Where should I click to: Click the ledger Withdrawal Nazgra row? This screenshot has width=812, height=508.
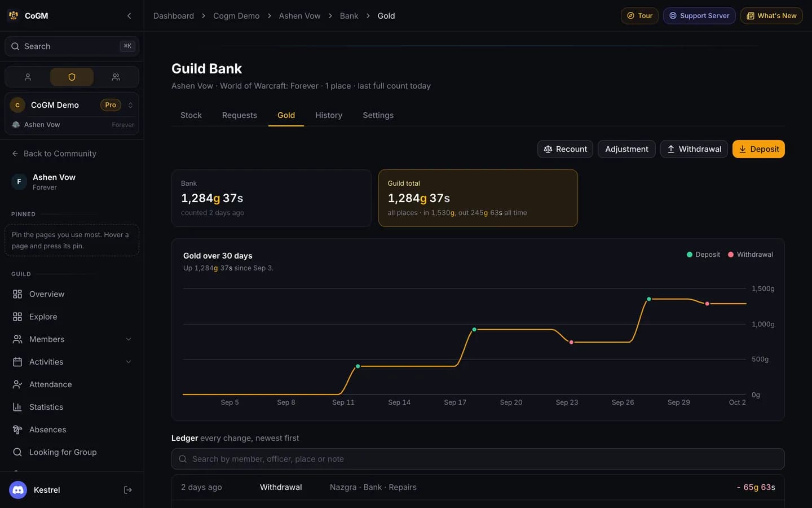[478, 487]
